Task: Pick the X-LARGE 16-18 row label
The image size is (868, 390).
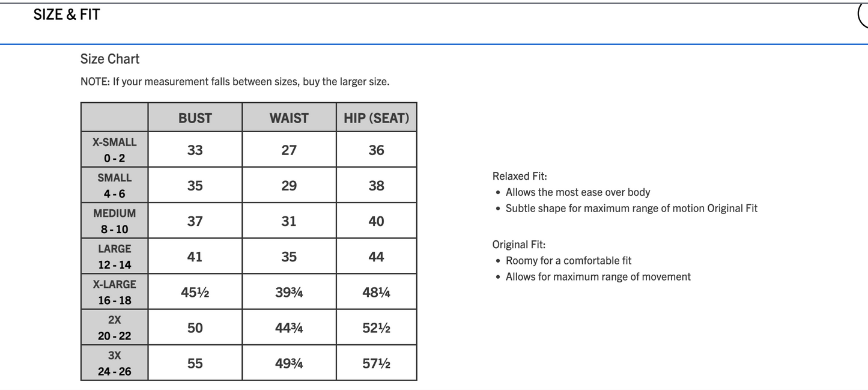Action: point(115,292)
